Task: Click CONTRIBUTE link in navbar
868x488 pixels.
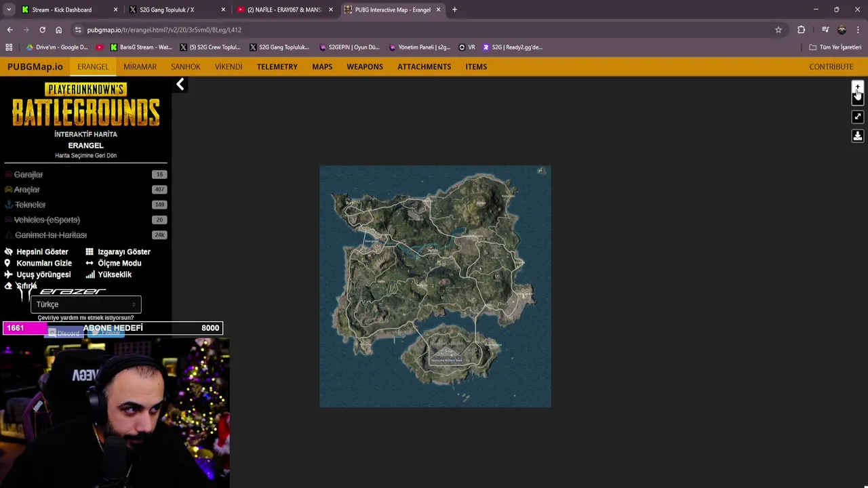Action: click(831, 66)
